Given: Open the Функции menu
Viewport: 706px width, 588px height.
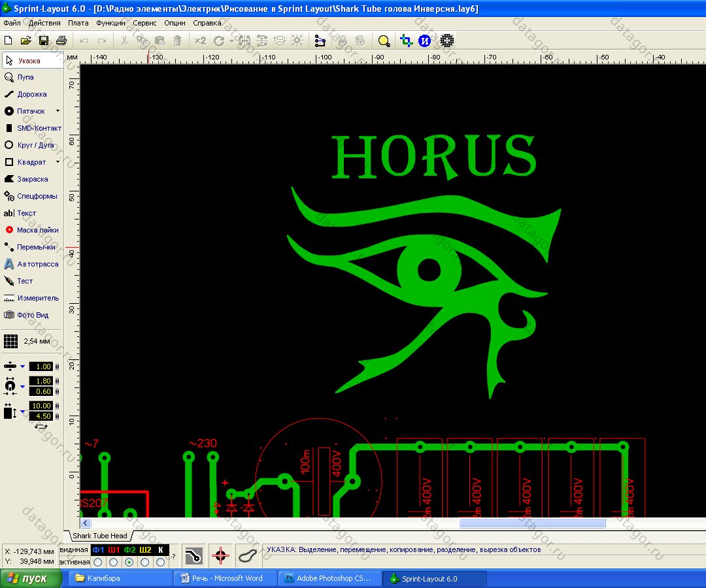Looking at the screenshot, I should click(x=110, y=23).
